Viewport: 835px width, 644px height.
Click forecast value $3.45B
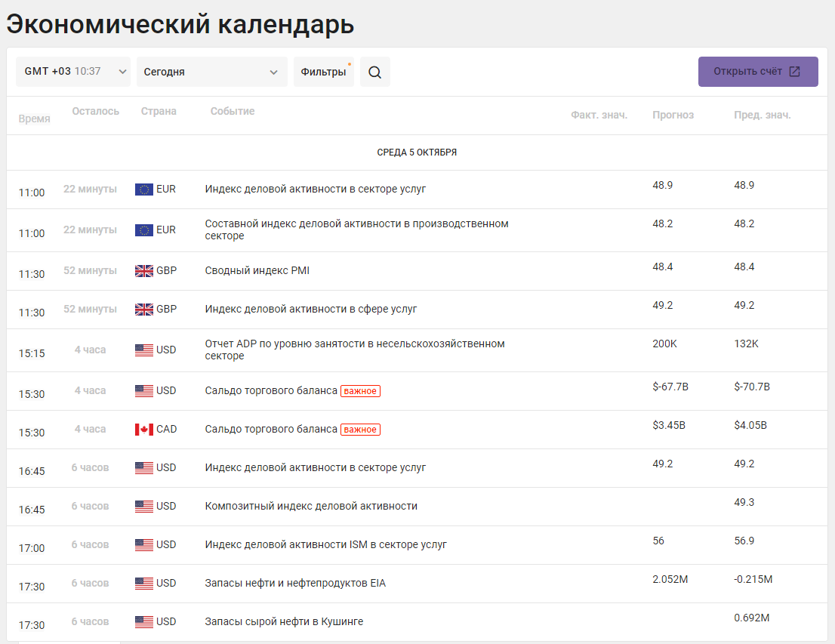tap(669, 426)
